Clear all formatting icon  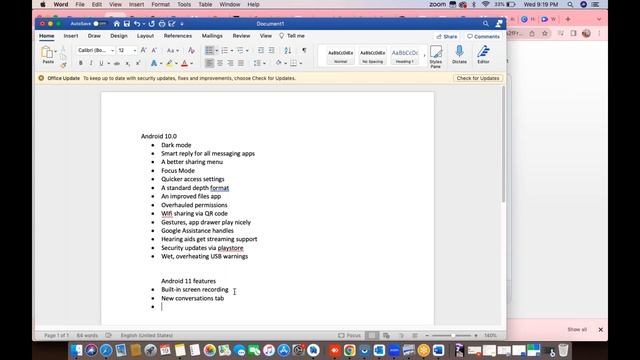coord(191,50)
